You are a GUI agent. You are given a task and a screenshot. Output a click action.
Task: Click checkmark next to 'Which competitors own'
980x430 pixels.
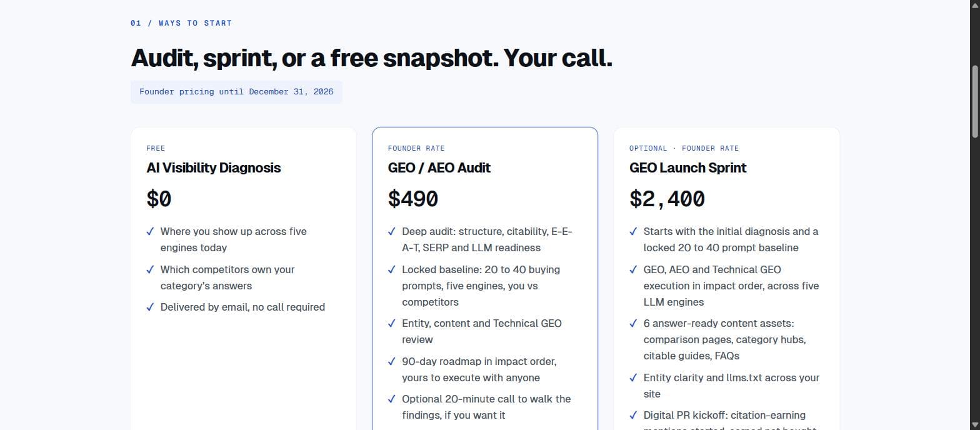tap(150, 269)
